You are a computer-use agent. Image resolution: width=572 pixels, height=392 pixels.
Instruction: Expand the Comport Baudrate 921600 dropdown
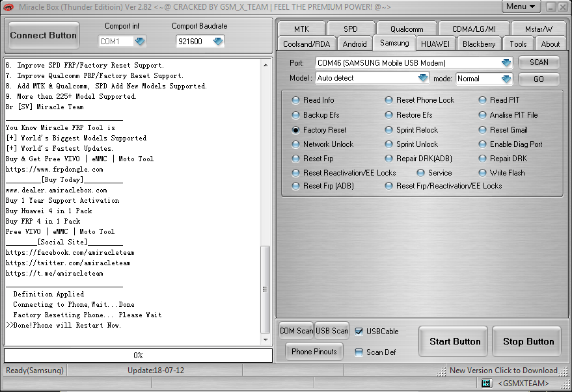(218, 41)
